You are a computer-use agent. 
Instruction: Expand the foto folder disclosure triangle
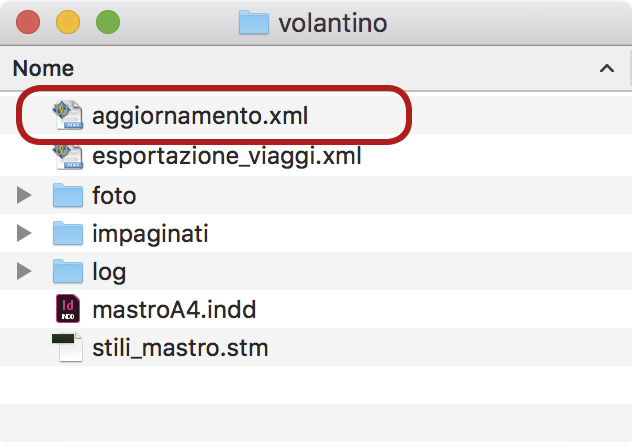click(x=24, y=195)
